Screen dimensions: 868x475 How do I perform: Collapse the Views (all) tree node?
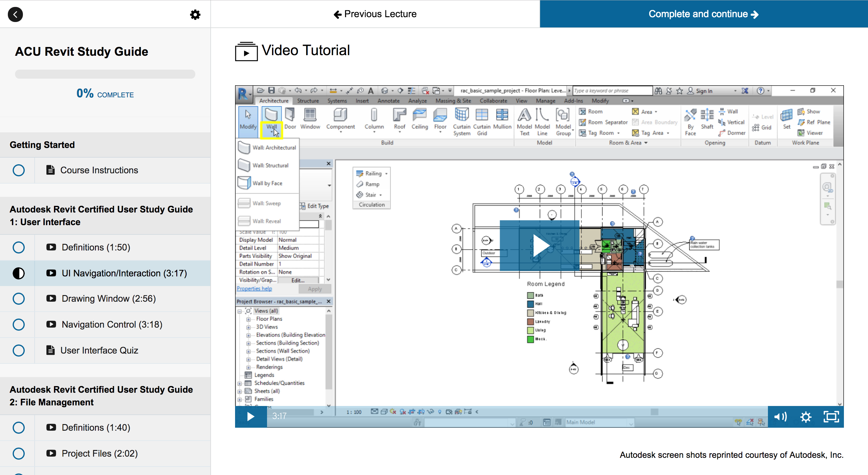tap(240, 311)
